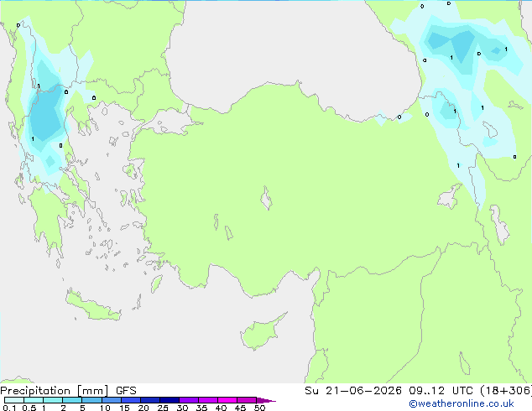Click the legend value '10'
The width and height of the screenshot is (532, 411).
(x=105, y=408)
